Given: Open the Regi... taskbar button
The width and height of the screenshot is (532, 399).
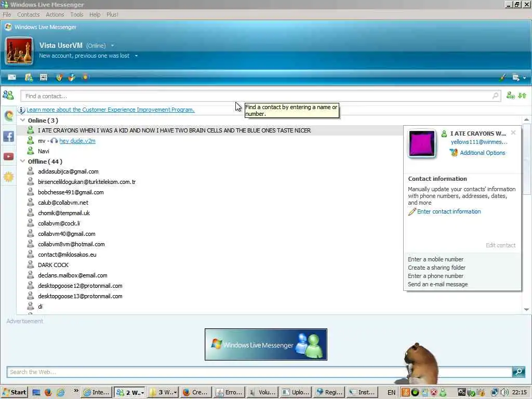Looking at the screenshot, I should click(x=329, y=393).
